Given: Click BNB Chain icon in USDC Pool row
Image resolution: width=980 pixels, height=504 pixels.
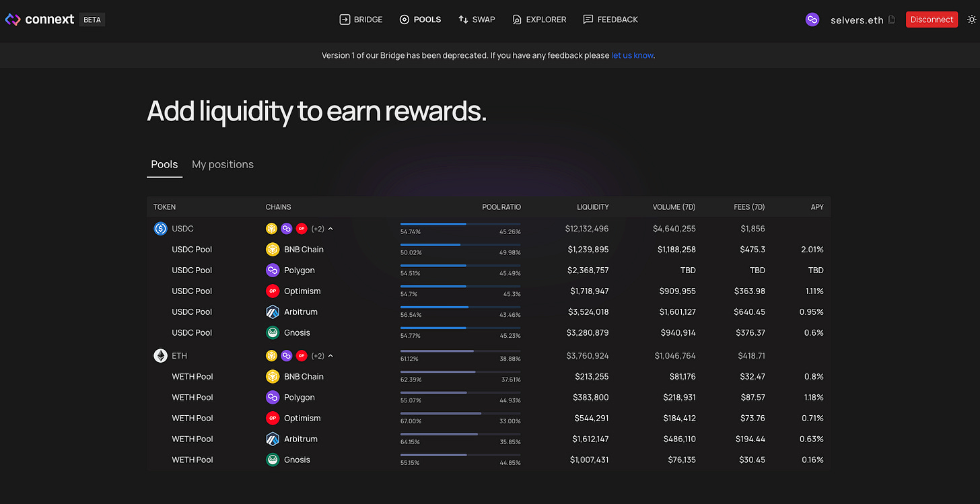Looking at the screenshot, I should (273, 250).
